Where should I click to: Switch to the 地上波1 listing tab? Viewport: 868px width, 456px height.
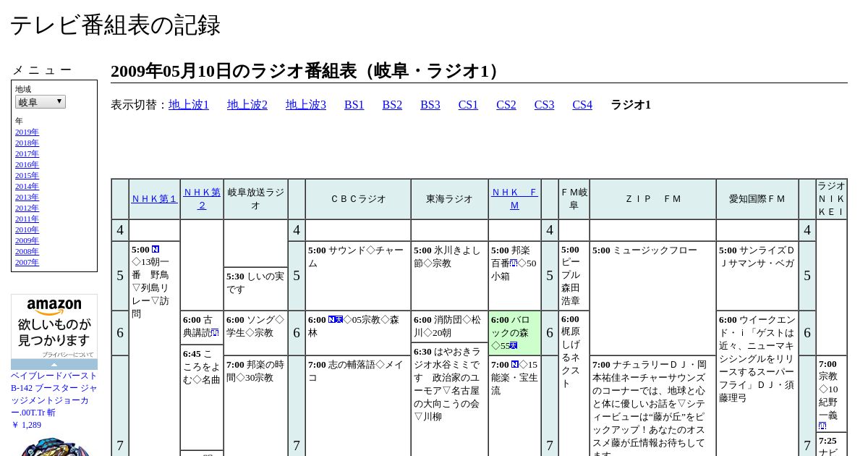pos(189,105)
